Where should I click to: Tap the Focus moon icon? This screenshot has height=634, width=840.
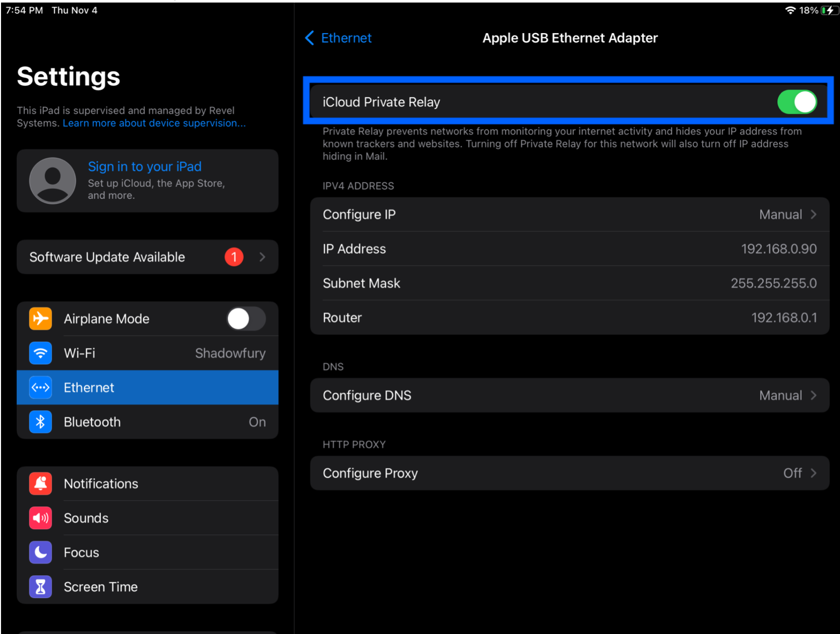(x=40, y=553)
